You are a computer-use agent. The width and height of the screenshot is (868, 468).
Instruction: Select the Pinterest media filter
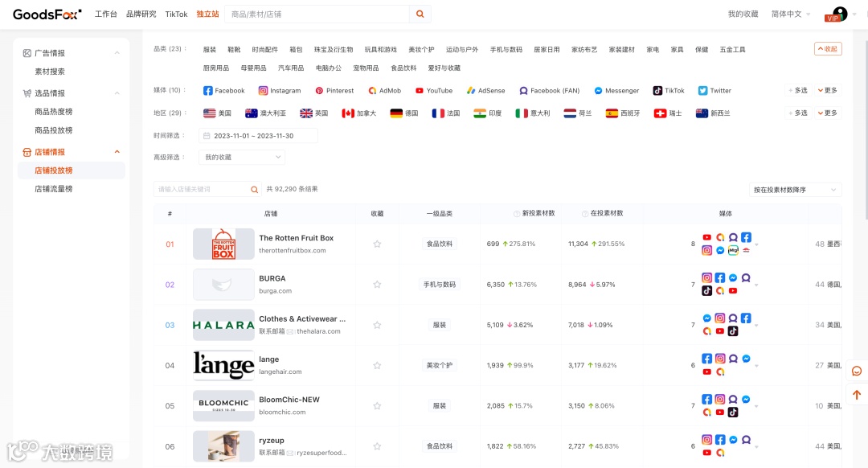pos(334,91)
